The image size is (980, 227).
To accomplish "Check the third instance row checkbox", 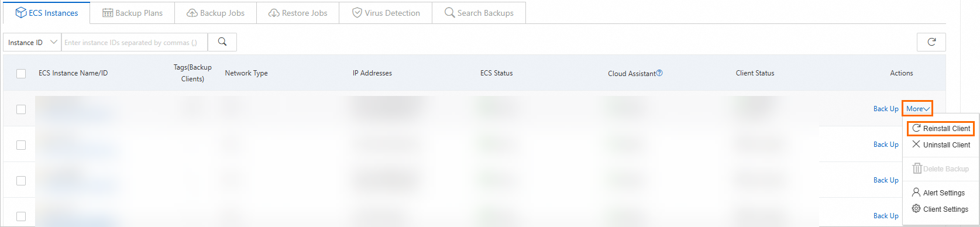I will [x=21, y=181].
